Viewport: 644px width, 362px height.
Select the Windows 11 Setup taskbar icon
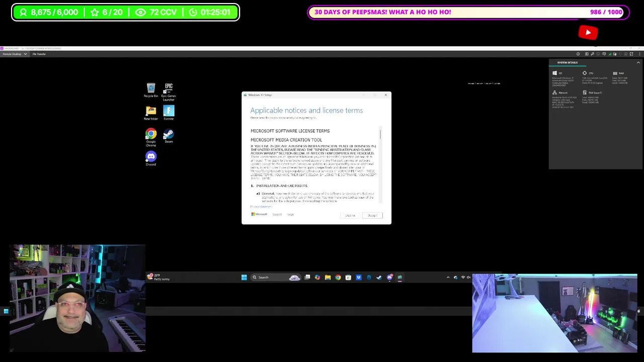(x=400, y=278)
